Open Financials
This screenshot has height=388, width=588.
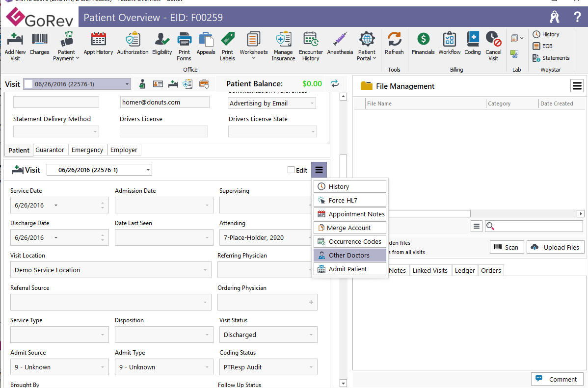point(423,44)
